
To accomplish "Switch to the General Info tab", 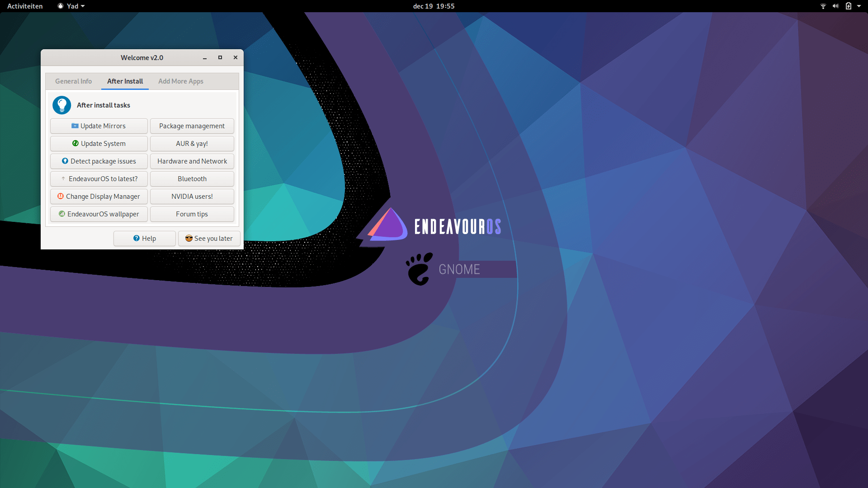I will [73, 81].
